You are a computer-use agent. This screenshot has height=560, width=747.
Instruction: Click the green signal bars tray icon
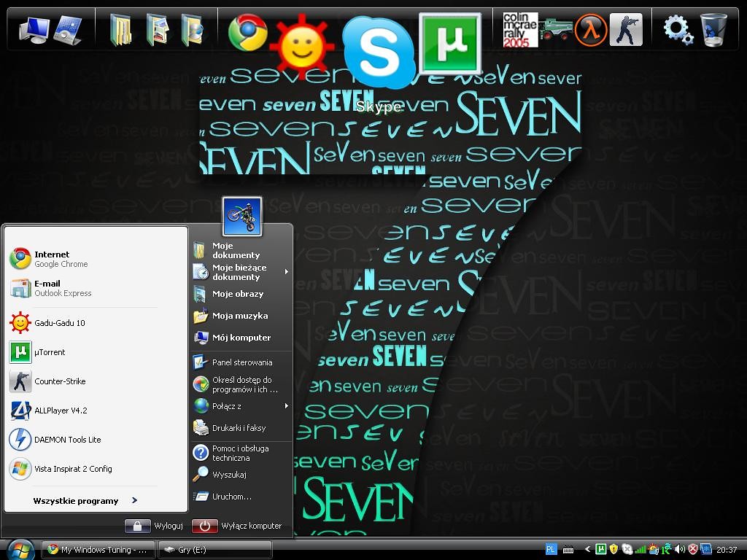click(x=640, y=550)
